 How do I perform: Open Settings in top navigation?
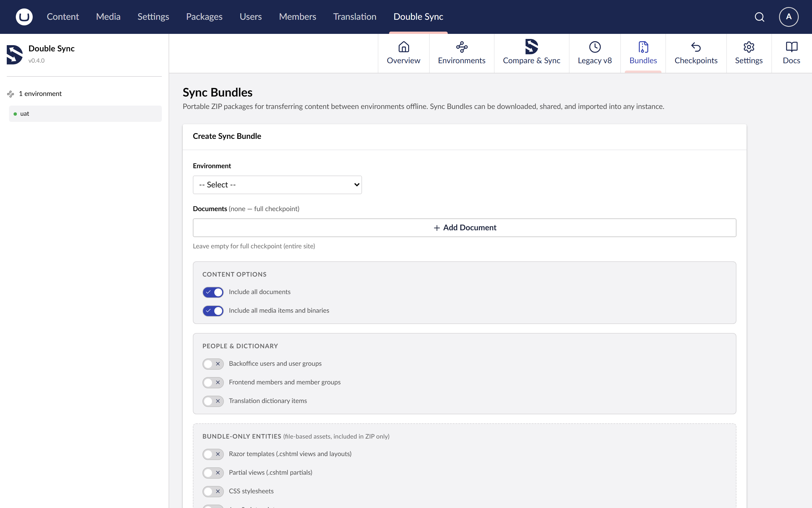[x=153, y=17]
